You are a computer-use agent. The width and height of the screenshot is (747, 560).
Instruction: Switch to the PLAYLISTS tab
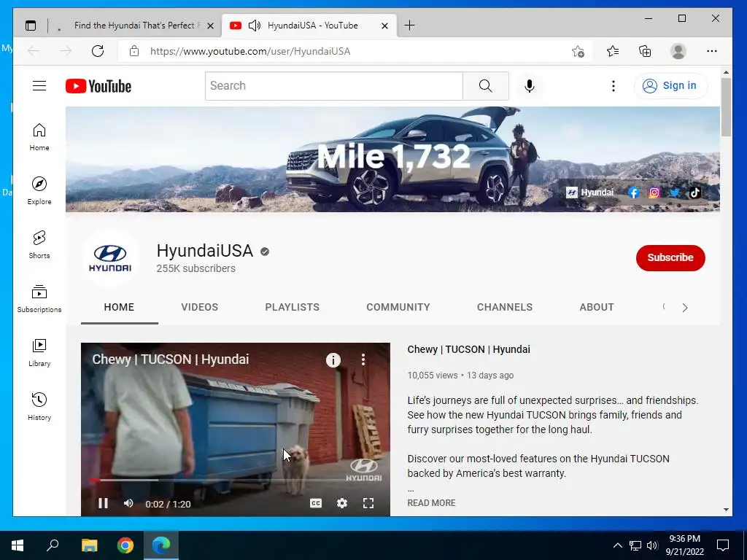pos(292,307)
